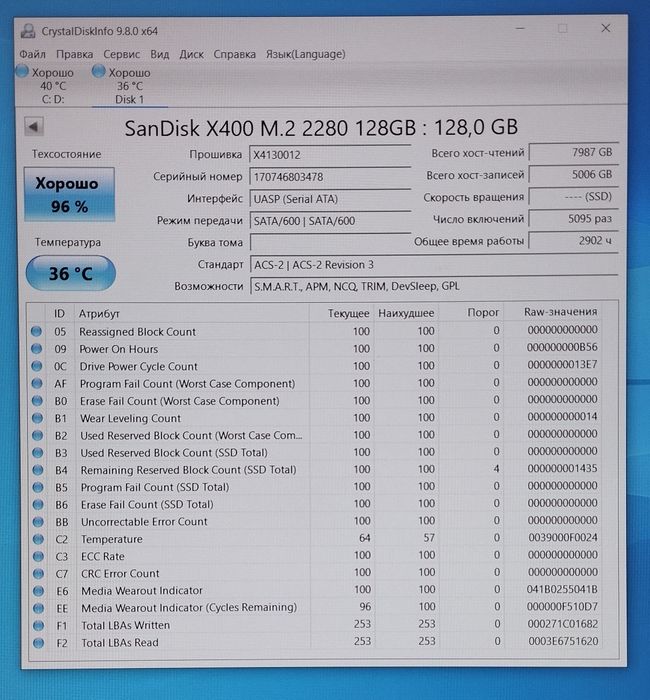Click raw value 000000001435

pyautogui.click(x=562, y=468)
